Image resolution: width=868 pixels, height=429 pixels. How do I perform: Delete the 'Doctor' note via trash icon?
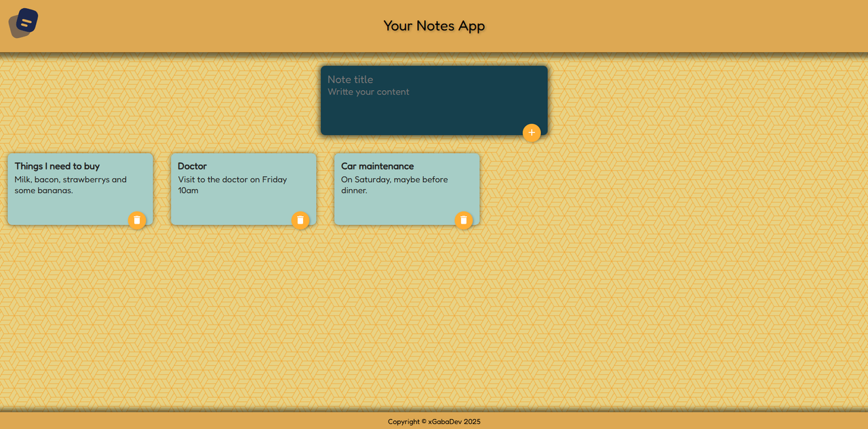tap(300, 220)
